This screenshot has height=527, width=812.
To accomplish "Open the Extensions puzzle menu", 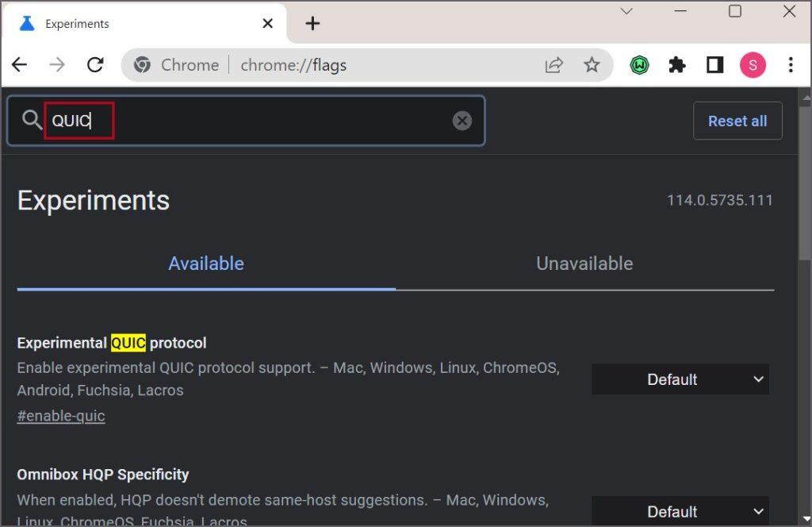I will pos(677,65).
